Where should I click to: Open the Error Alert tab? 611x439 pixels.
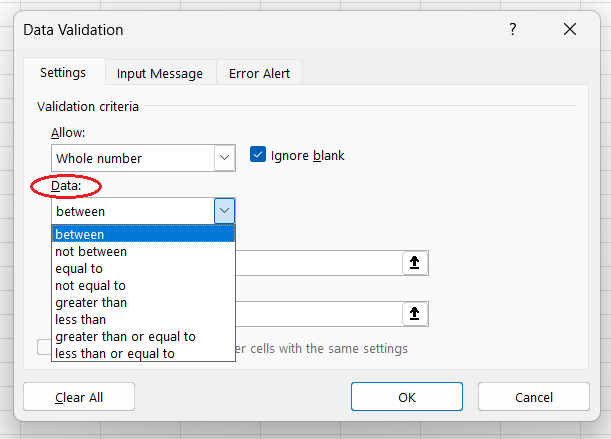click(258, 73)
